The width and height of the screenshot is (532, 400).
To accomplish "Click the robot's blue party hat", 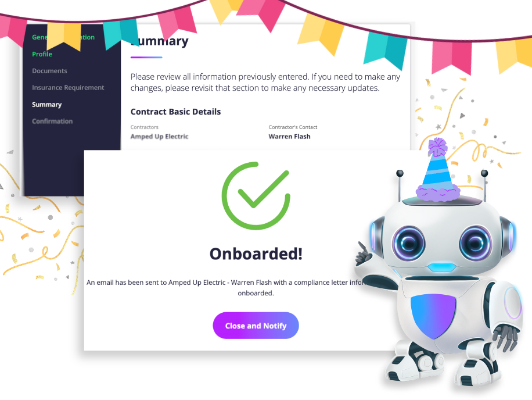I will point(438,170).
